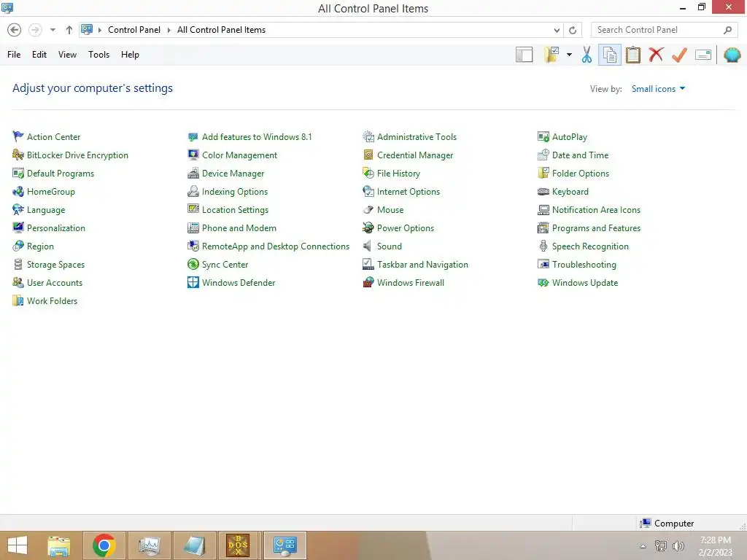Click the Personalization icon
This screenshot has width=747, height=560.
click(18, 228)
